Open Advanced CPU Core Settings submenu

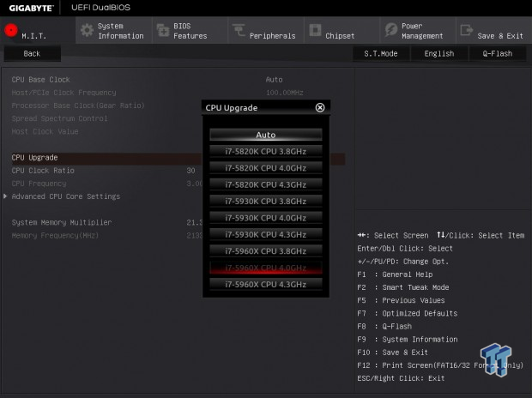66,196
